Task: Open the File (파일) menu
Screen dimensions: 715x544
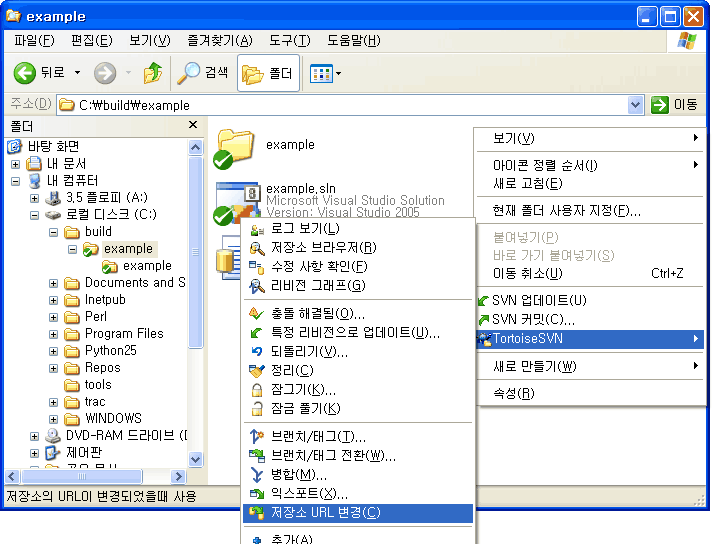Action: [x=34, y=41]
